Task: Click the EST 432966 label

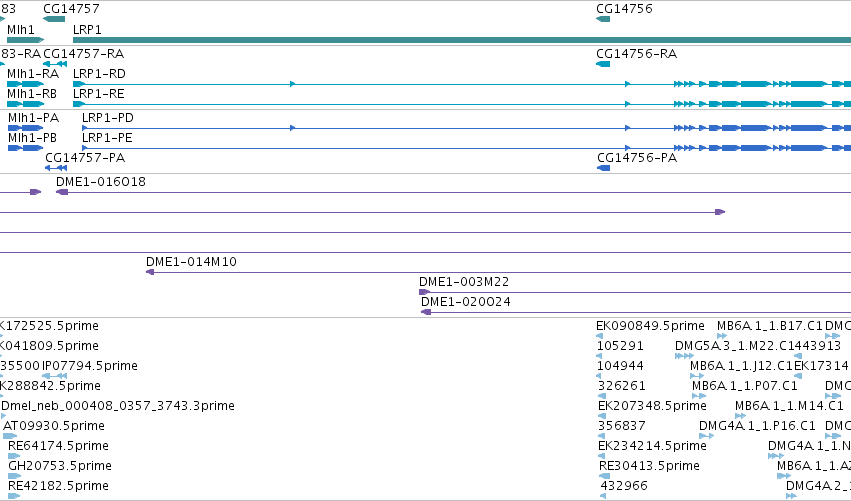Action: point(624,486)
